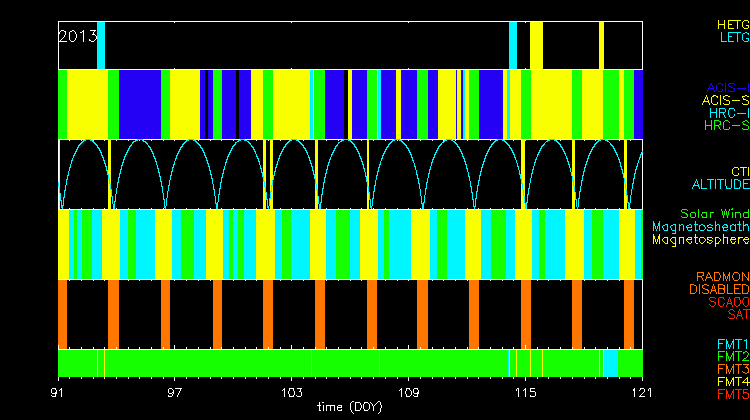Click the time (DOY) axis title

[350, 408]
